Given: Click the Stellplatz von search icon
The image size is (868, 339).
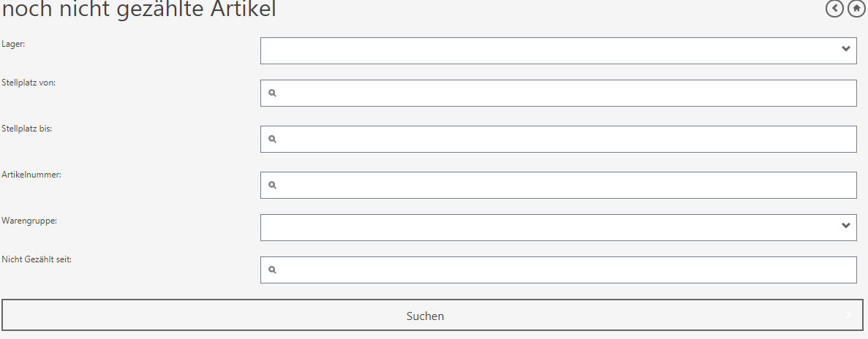Looking at the screenshot, I should click(x=272, y=94).
